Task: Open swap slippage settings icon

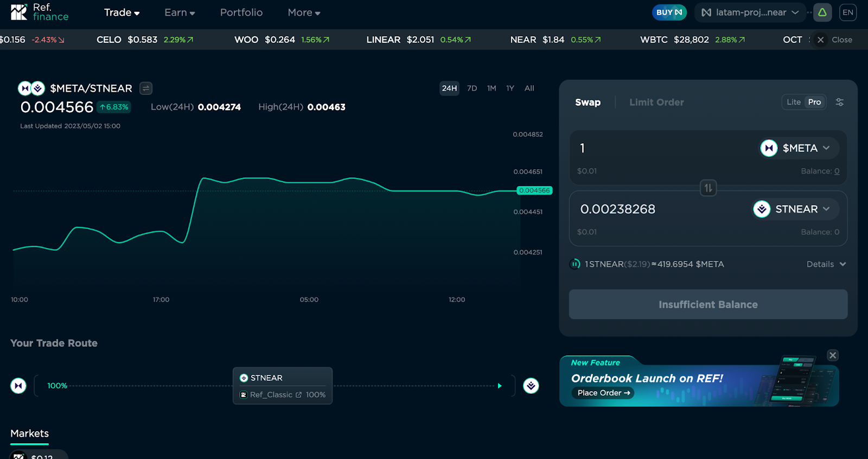Action: tap(839, 102)
